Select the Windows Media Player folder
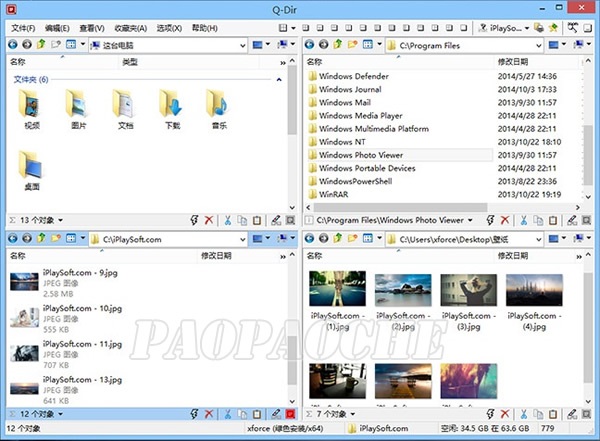The height and width of the screenshot is (441, 600). 355,116
